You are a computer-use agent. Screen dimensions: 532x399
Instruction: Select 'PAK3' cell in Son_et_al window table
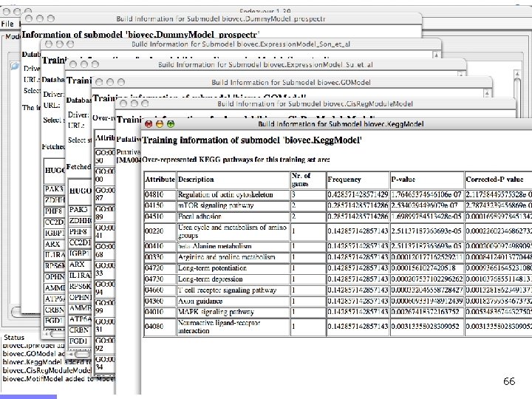(x=54, y=189)
